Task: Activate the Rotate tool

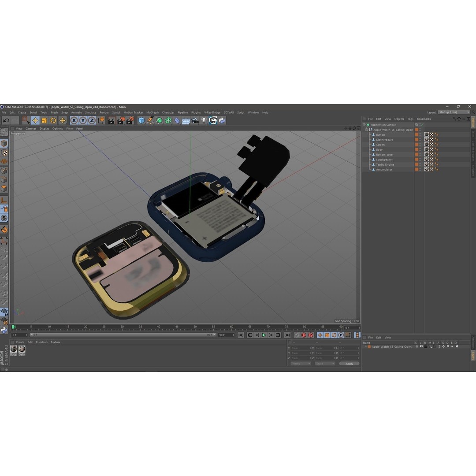Action: (53, 120)
